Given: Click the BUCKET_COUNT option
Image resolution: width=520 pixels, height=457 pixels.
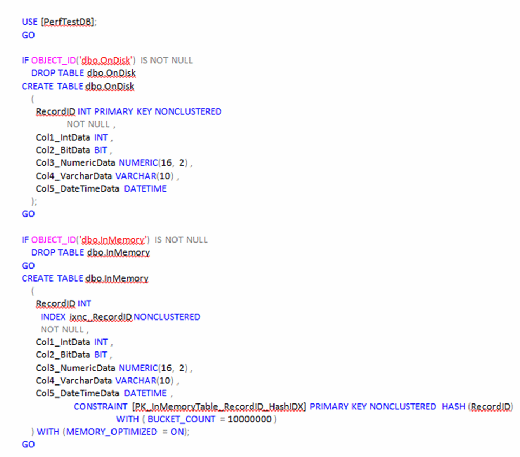Looking at the screenshot, I should (181, 419).
